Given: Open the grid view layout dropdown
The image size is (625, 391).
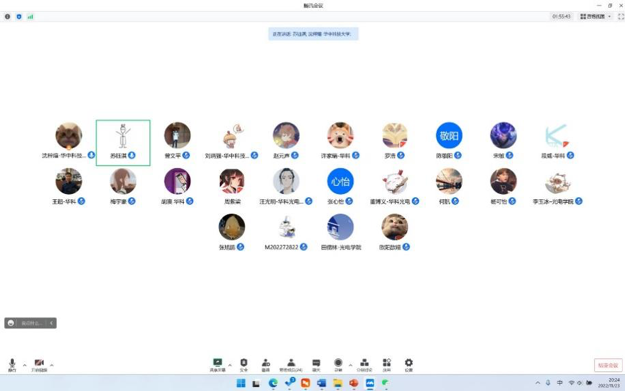Looking at the screenshot, I should (x=595, y=16).
